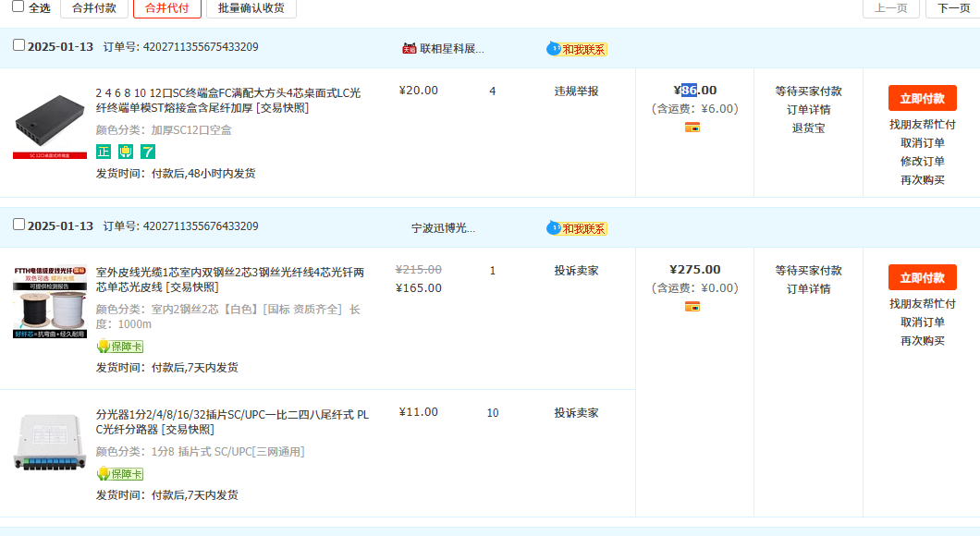Image resolution: width=980 pixels, height=536 pixels.
Task: Open 退货宝 link in first order
Action: coord(808,128)
